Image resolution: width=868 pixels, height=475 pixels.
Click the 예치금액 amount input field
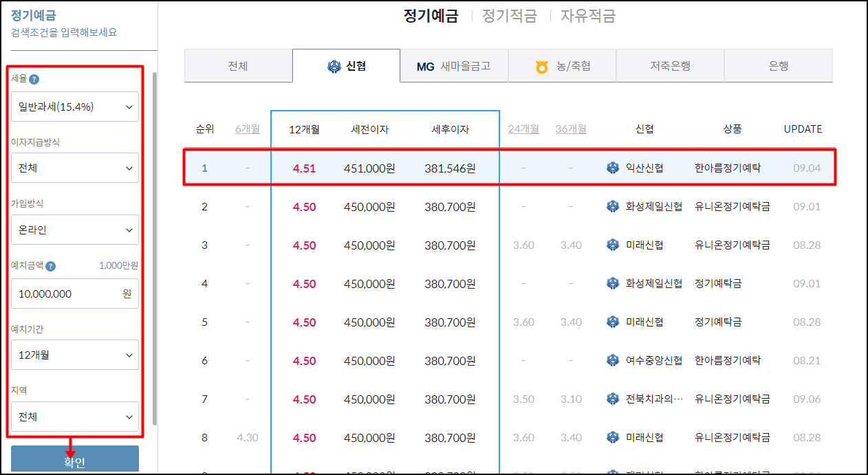tap(74, 294)
